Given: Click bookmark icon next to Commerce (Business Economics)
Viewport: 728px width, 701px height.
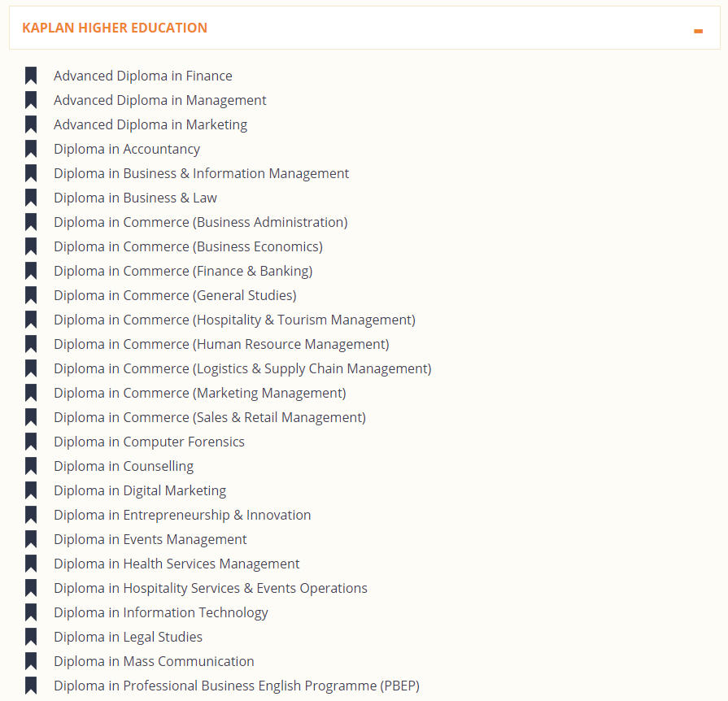Looking at the screenshot, I should tap(31, 246).
